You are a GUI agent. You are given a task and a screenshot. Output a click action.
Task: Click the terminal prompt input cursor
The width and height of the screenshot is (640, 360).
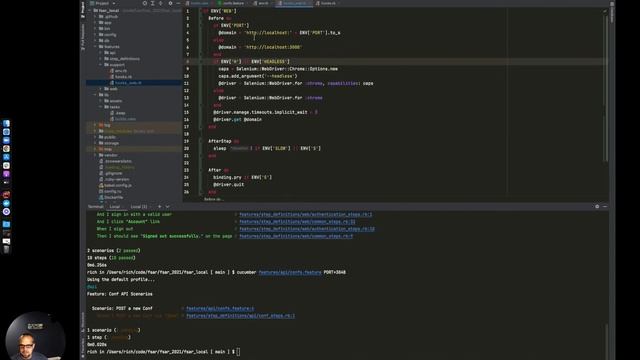(238, 352)
